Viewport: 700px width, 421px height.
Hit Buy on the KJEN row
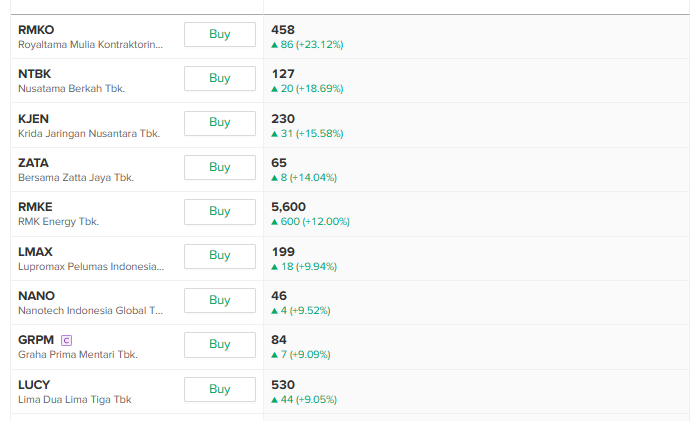click(x=220, y=122)
